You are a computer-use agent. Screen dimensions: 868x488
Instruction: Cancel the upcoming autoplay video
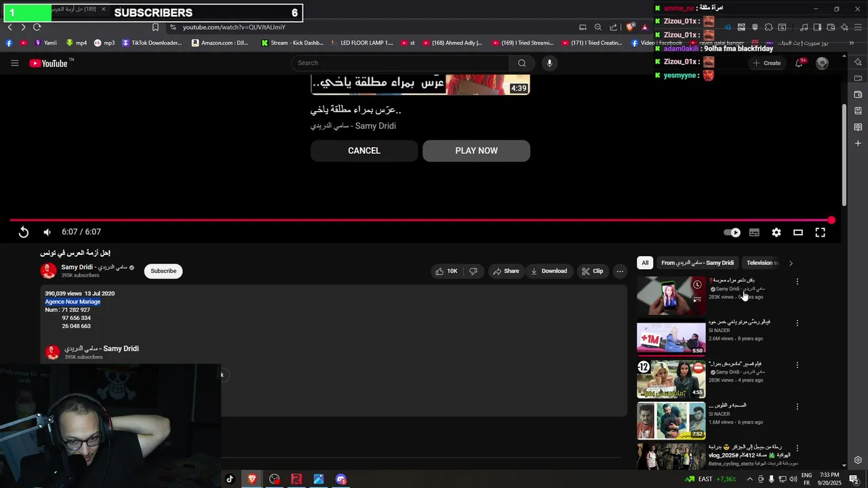(364, 150)
